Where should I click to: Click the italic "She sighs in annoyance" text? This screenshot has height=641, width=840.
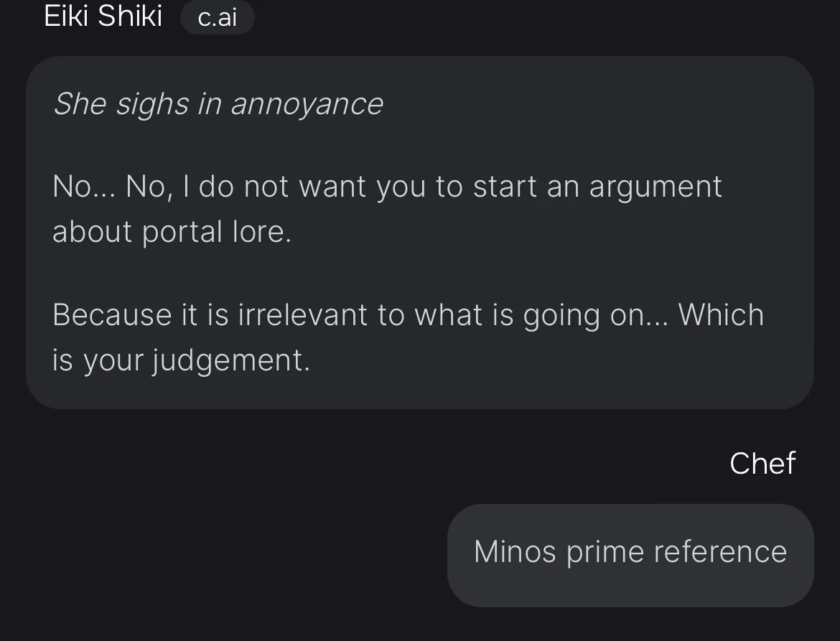point(218,104)
